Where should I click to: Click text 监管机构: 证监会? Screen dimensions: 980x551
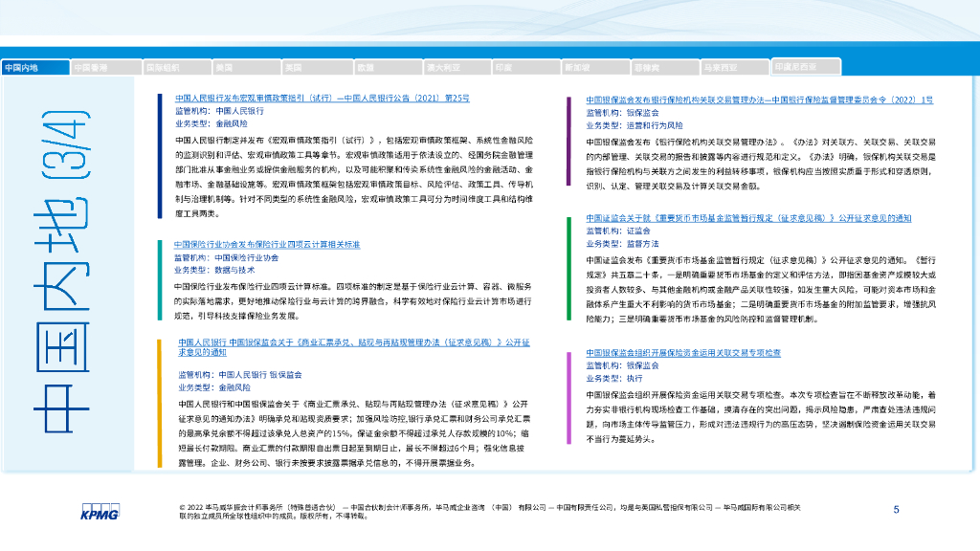coord(618,231)
